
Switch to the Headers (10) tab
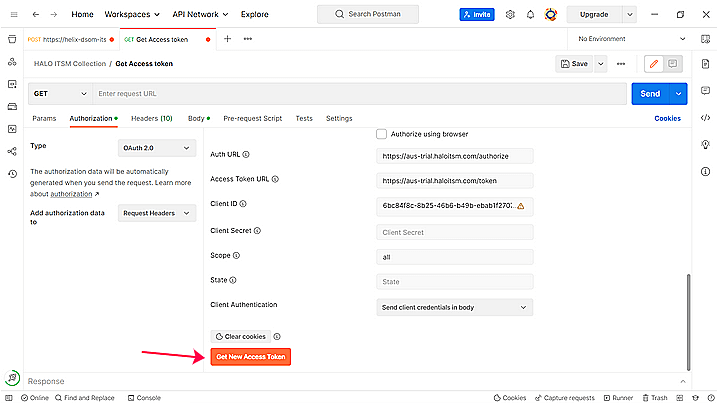[151, 118]
